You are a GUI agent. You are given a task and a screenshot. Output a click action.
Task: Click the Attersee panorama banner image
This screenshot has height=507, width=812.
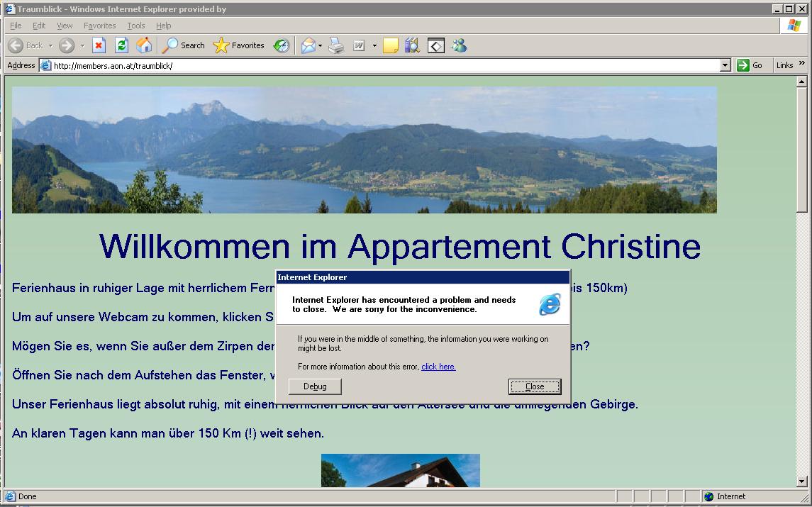[x=364, y=150]
